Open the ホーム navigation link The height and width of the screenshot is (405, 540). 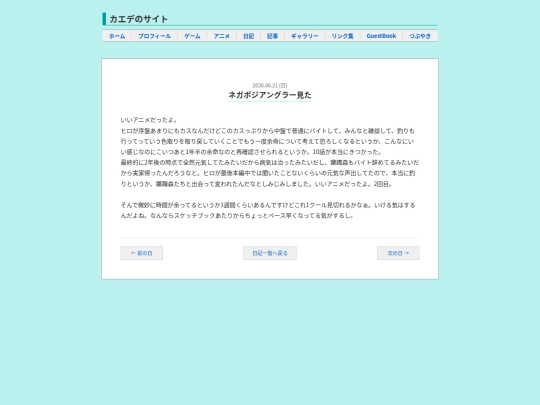pos(117,36)
